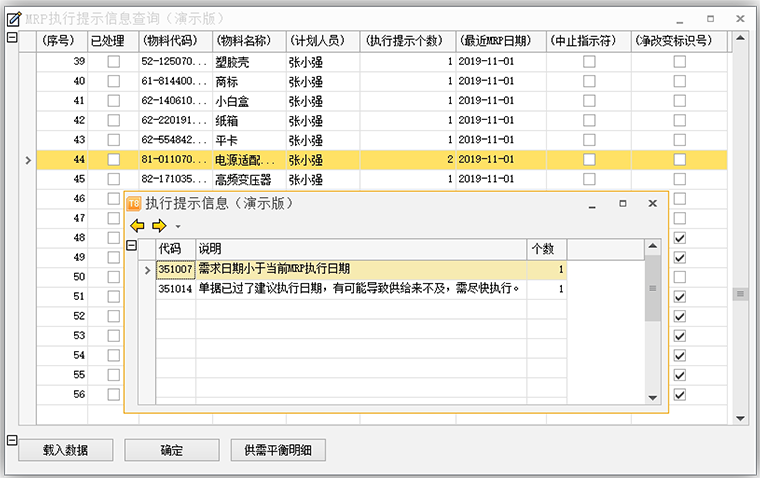The height and width of the screenshot is (478, 760).
Task: Go back with yellow left arrow
Action: click(138, 225)
